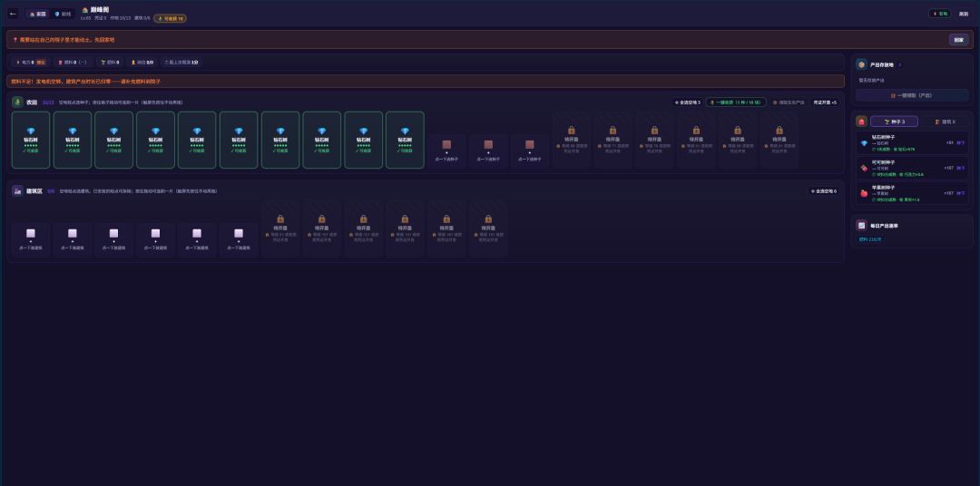The height and width of the screenshot is (486, 980).
Task: Switch to the 家园 tab
Action: tap(37, 14)
